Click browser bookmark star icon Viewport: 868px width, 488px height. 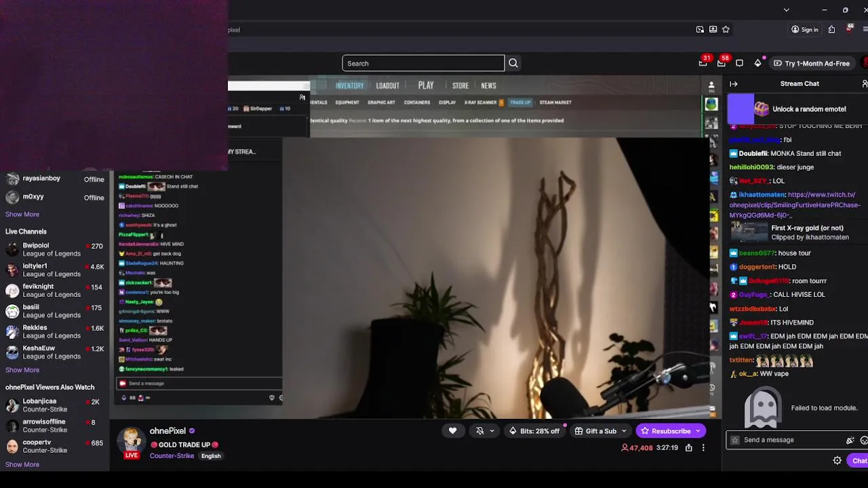coord(726,29)
